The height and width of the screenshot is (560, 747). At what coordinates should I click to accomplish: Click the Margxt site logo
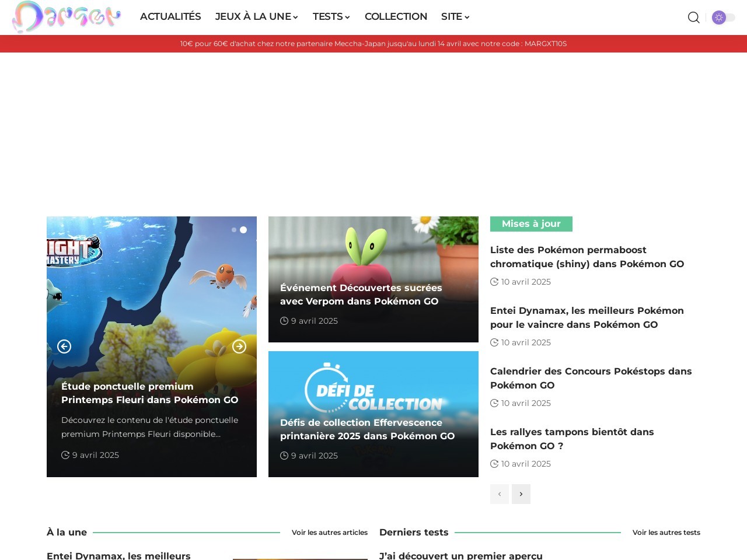(x=67, y=17)
